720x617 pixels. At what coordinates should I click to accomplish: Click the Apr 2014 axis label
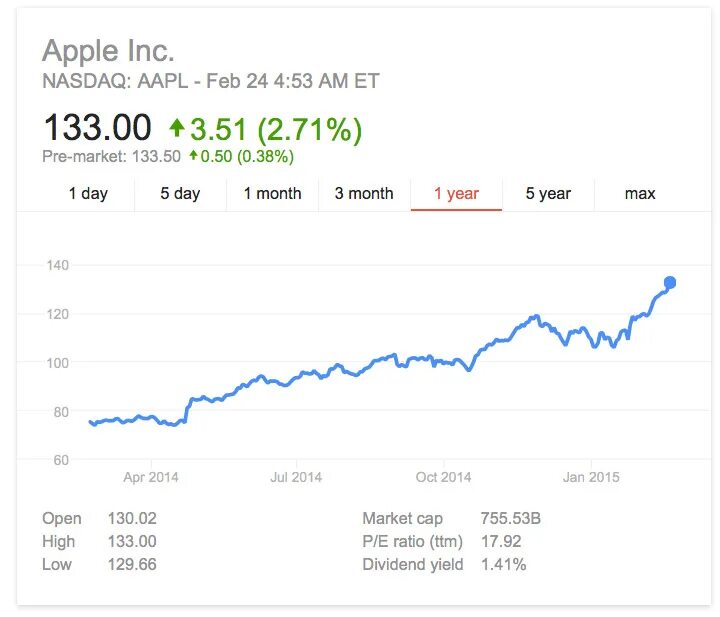click(151, 477)
